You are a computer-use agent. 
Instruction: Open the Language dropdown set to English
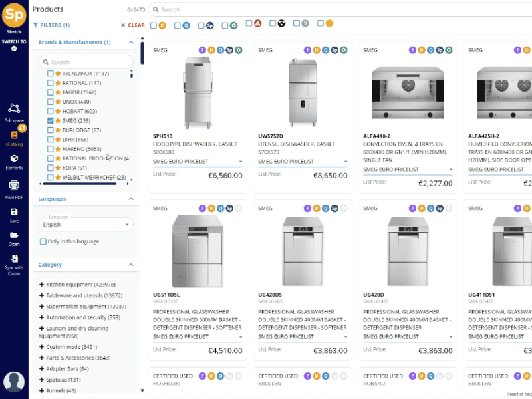click(85, 225)
